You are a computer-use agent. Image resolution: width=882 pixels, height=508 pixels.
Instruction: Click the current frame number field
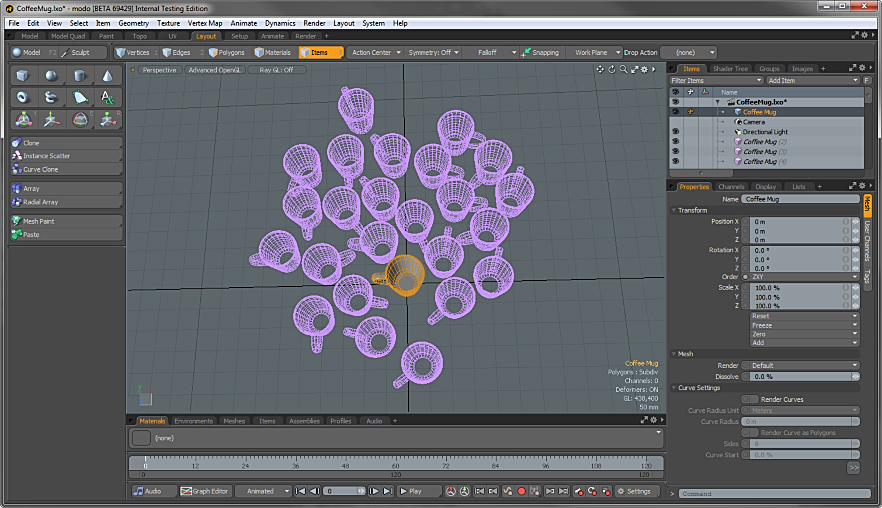coord(344,491)
